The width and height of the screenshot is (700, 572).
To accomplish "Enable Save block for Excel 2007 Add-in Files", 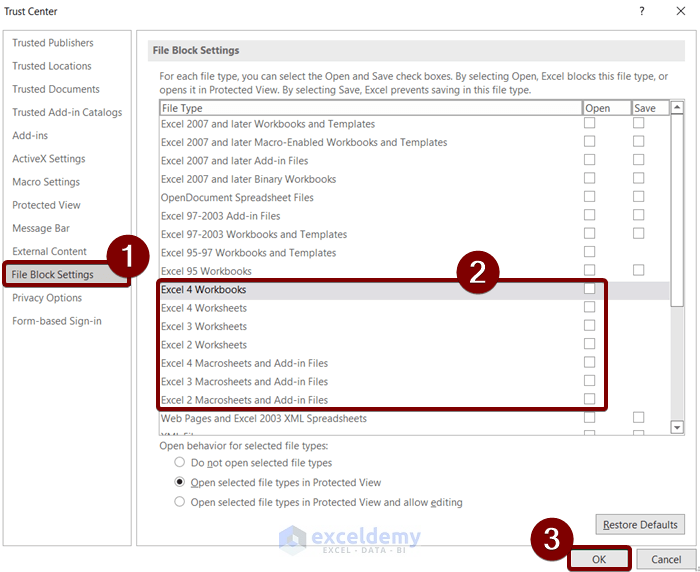I will point(638,159).
